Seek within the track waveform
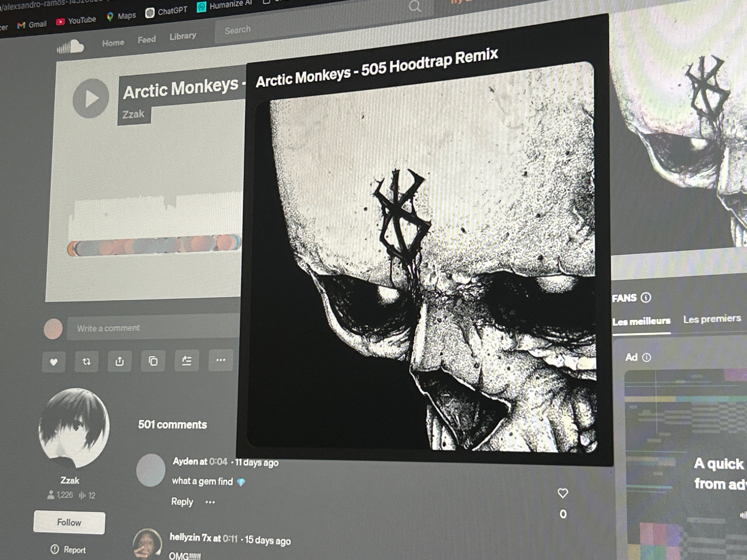747x560 pixels. [x=154, y=219]
